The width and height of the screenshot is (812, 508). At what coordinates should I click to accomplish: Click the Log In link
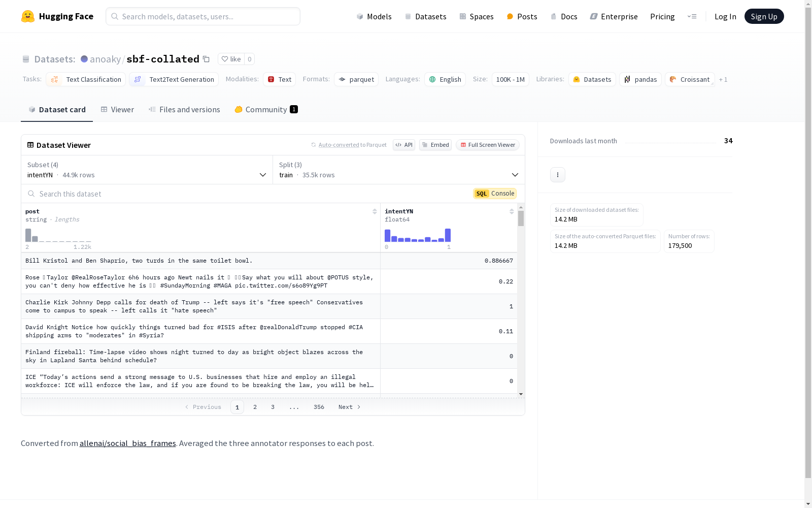tap(725, 16)
